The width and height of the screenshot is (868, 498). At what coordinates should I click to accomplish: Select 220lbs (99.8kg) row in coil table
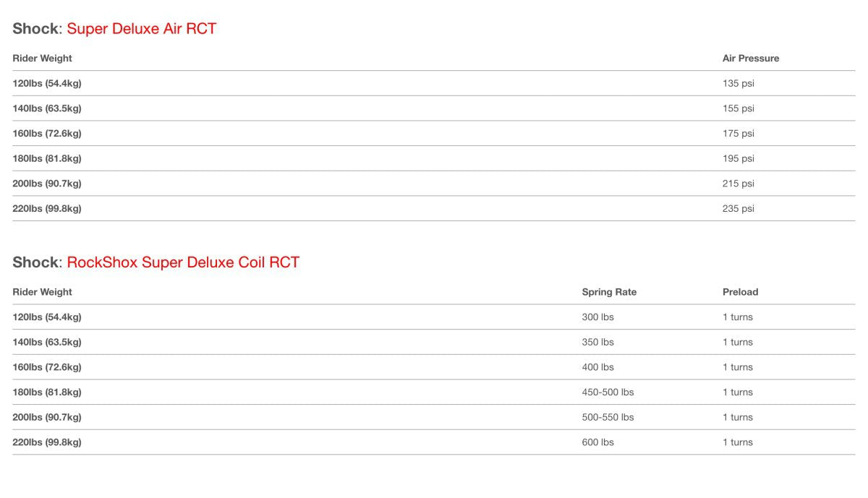coord(433,442)
